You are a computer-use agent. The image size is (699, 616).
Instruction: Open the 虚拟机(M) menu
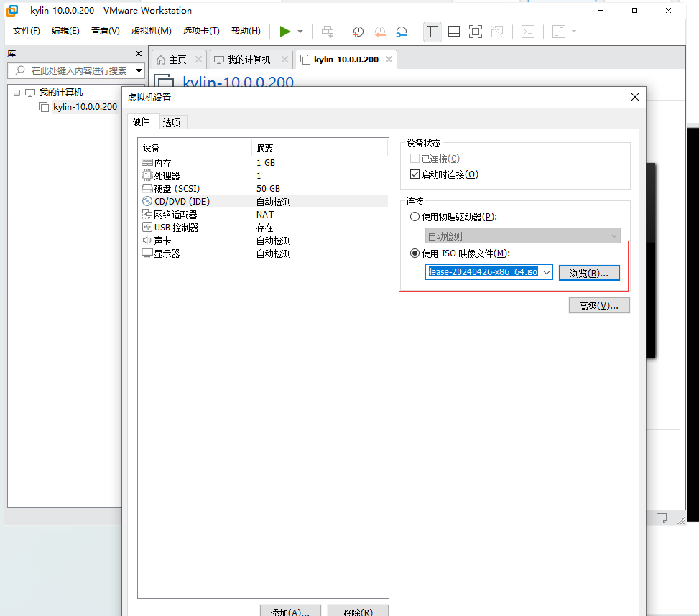[x=151, y=31]
